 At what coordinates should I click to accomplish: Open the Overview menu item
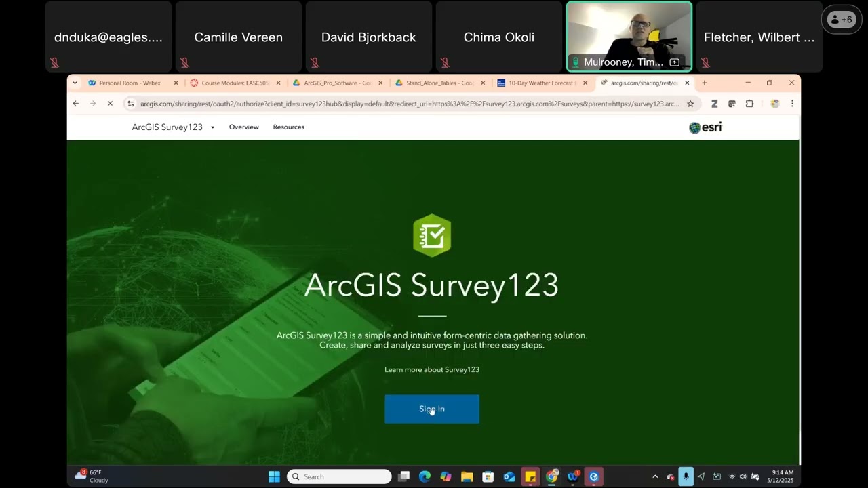click(244, 127)
